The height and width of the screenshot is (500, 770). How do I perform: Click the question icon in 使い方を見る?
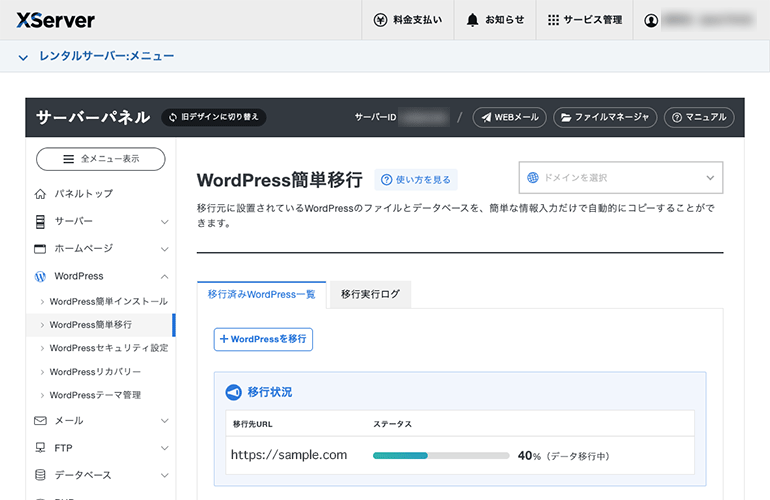[386, 180]
